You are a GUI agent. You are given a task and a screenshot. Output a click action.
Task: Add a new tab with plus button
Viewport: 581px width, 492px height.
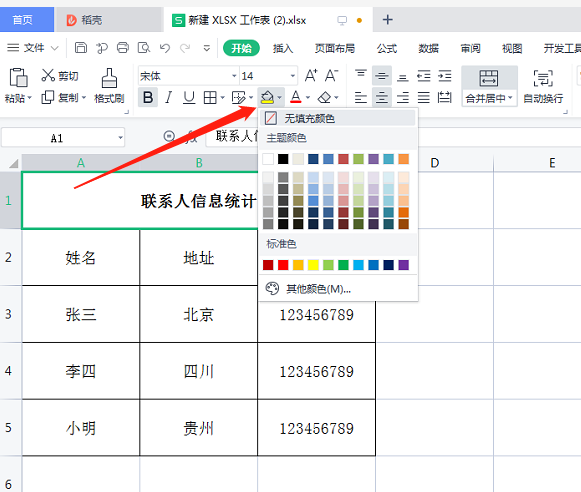pos(388,20)
